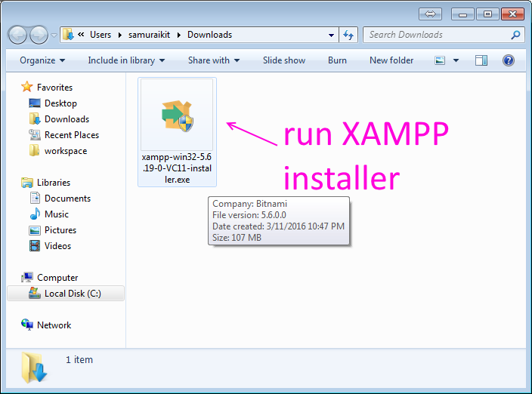Viewport: 532px width, 394px height.
Task: Click the Videos film strip icon
Action: 35,246
